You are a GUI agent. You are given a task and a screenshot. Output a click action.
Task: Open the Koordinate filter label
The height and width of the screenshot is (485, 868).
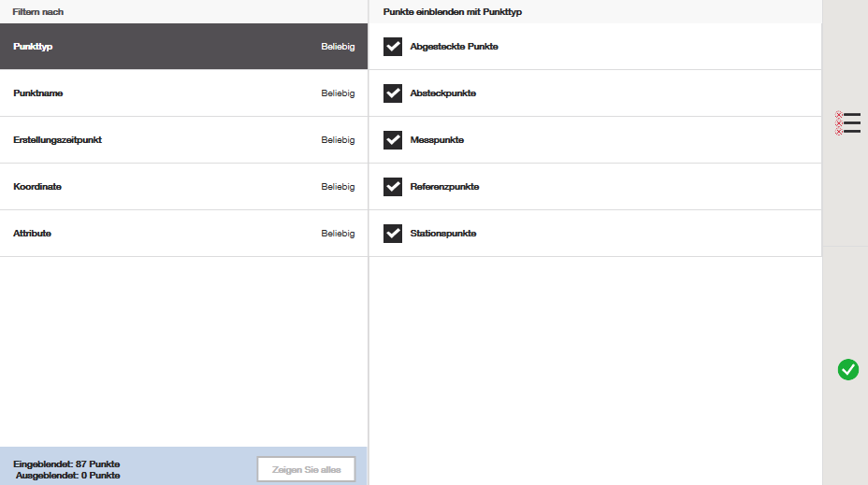coord(37,187)
